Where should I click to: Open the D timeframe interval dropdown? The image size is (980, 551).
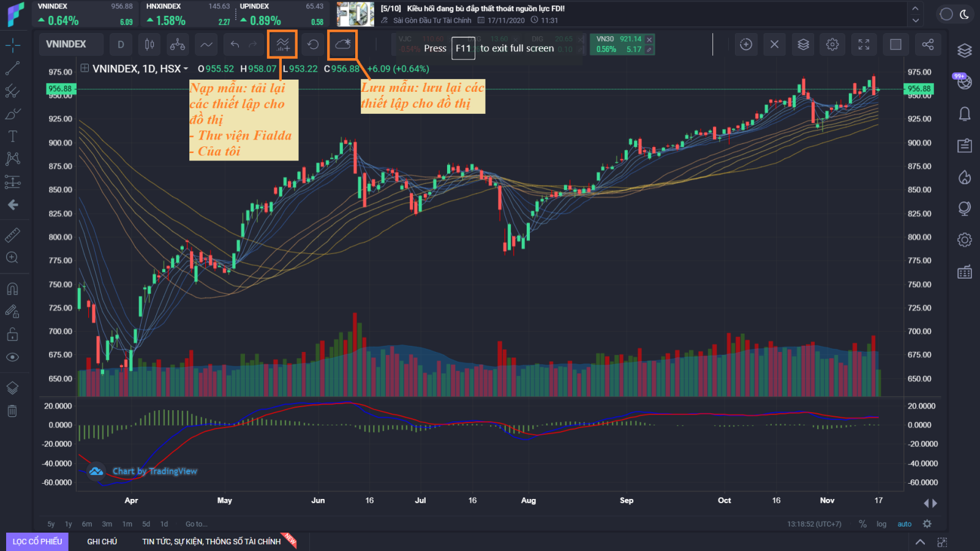[121, 44]
